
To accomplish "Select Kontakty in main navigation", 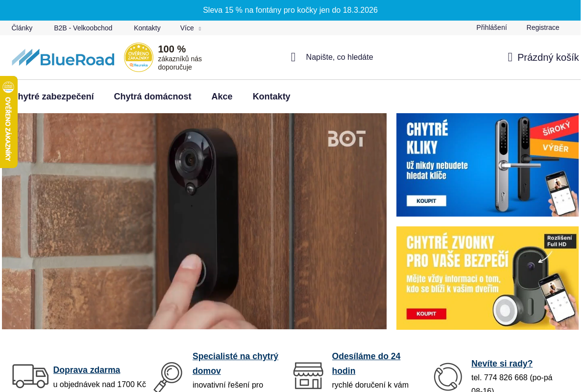I will pos(271,97).
